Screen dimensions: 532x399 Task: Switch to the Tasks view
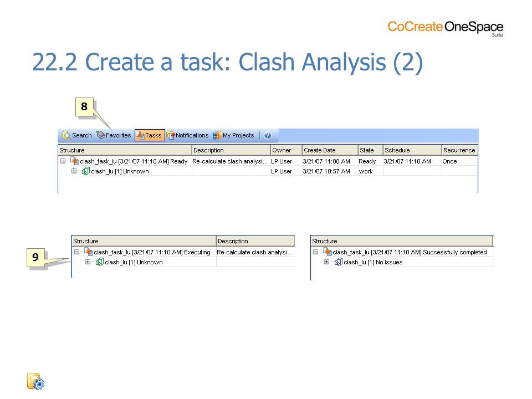point(150,135)
